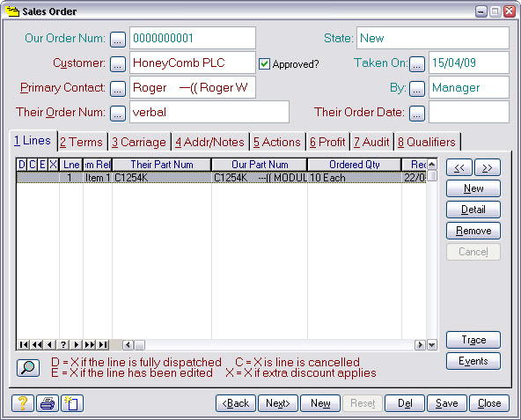Viewport: 521px width, 420px height.
Task: Click the page-back double arrow in grid navigator
Action: coord(37,345)
